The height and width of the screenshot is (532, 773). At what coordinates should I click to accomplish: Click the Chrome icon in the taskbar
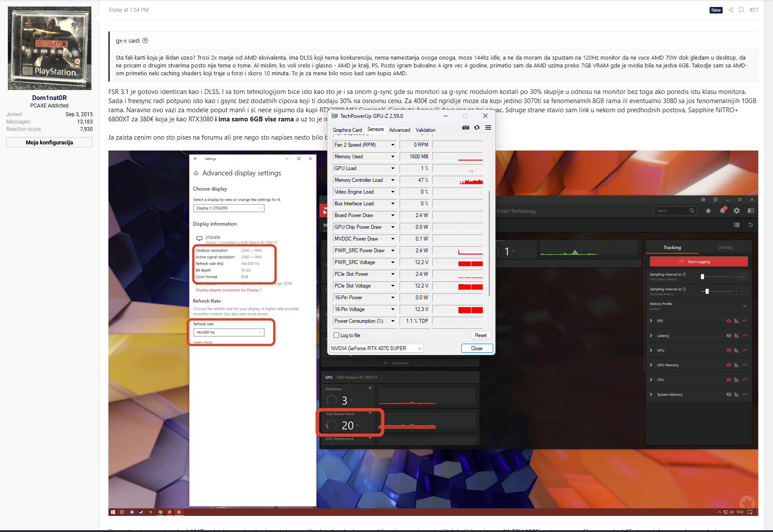(x=160, y=512)
